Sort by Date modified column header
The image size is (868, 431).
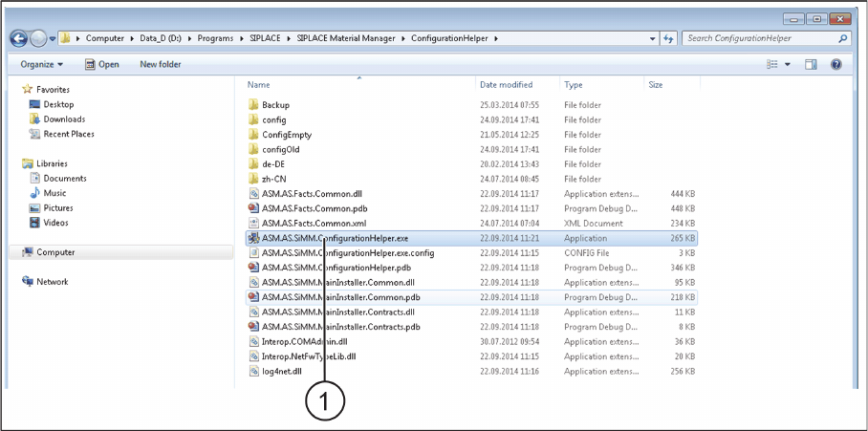pos(506,85)
